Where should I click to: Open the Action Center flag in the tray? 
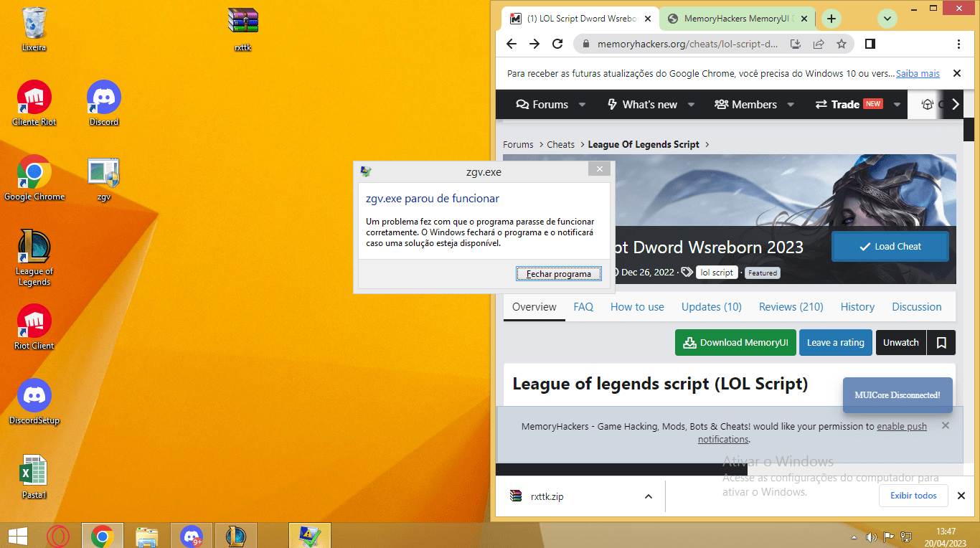[889, 537]
